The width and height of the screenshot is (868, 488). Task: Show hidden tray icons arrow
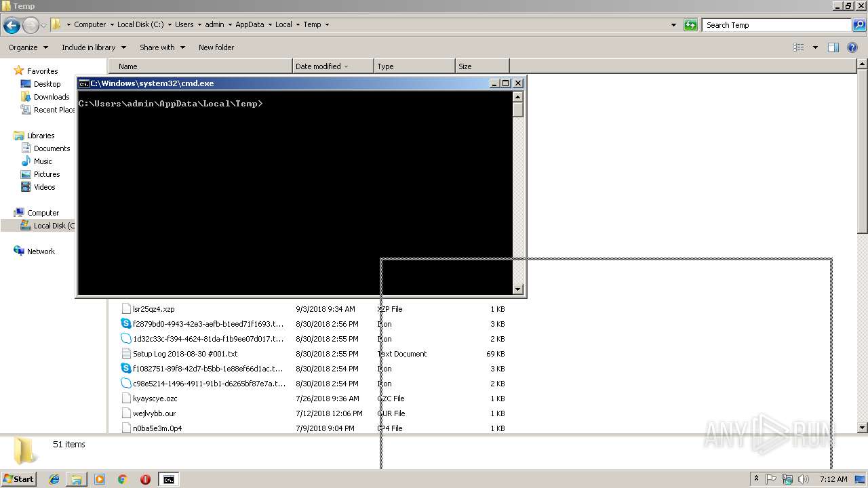pyautogui.click(x=756, y=479)
